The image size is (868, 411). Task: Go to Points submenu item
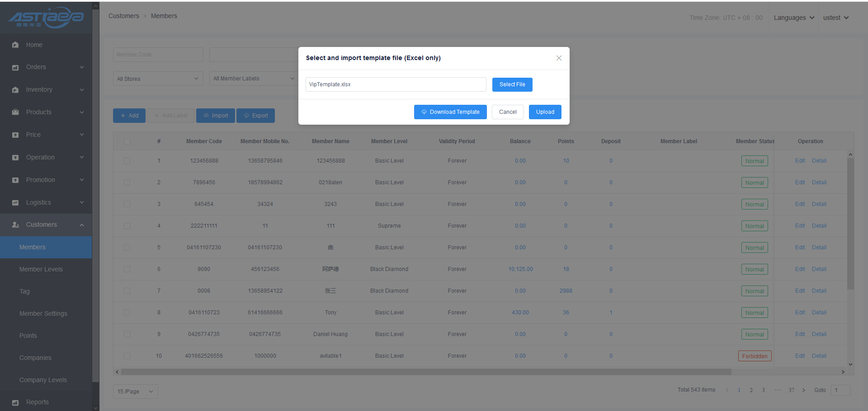(28, 336)
